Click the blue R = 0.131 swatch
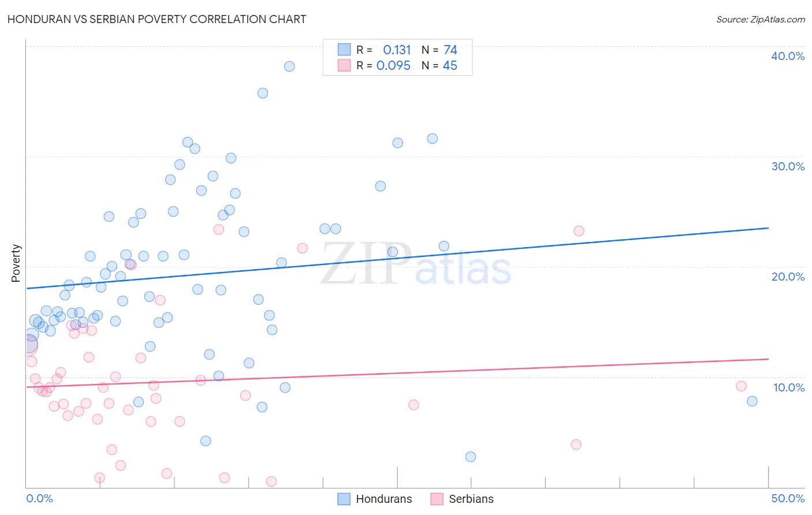This screenshot has width=812, height=515. 344,50
